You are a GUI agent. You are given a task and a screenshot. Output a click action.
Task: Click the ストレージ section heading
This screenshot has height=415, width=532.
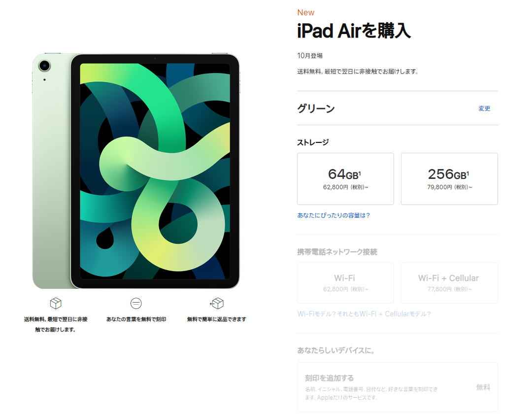tap(313, 142)
